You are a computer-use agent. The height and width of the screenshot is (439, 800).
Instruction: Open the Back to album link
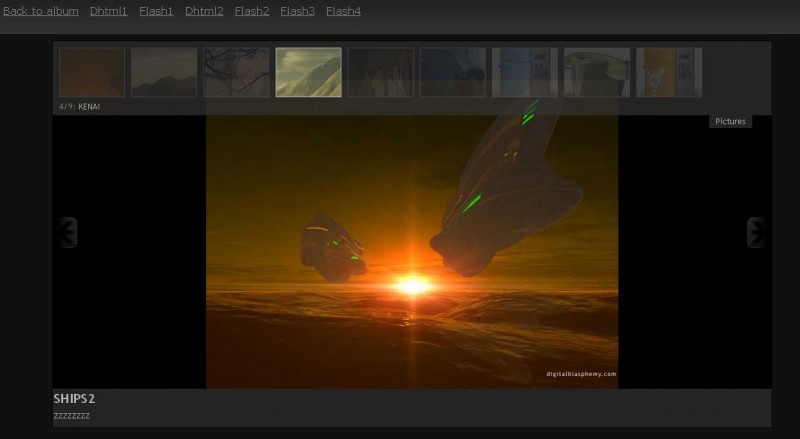(41, 11)
